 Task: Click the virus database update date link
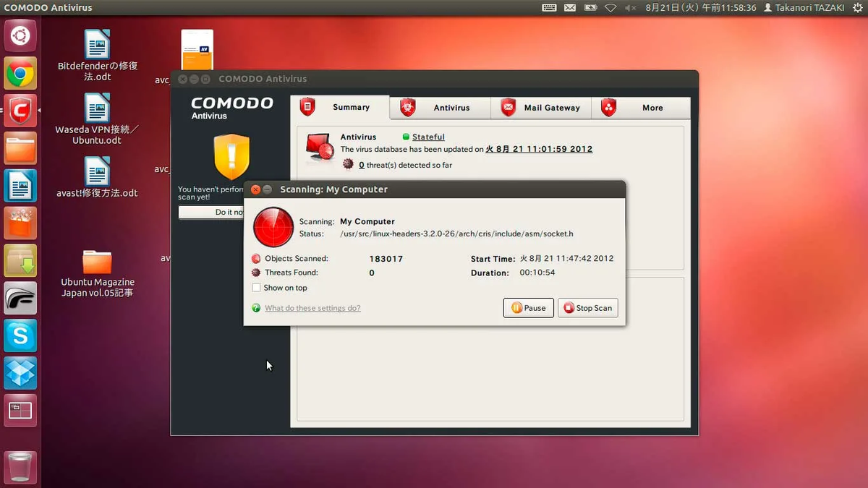point(539,149)
